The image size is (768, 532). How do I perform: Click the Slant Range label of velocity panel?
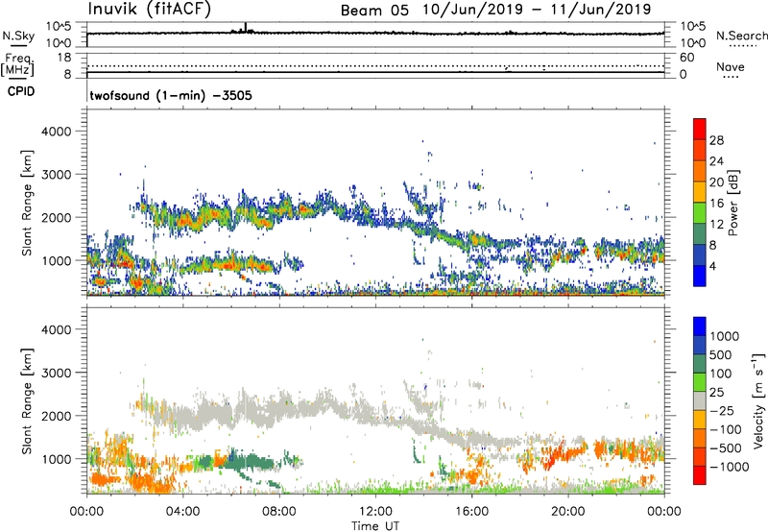click(27, 401)
